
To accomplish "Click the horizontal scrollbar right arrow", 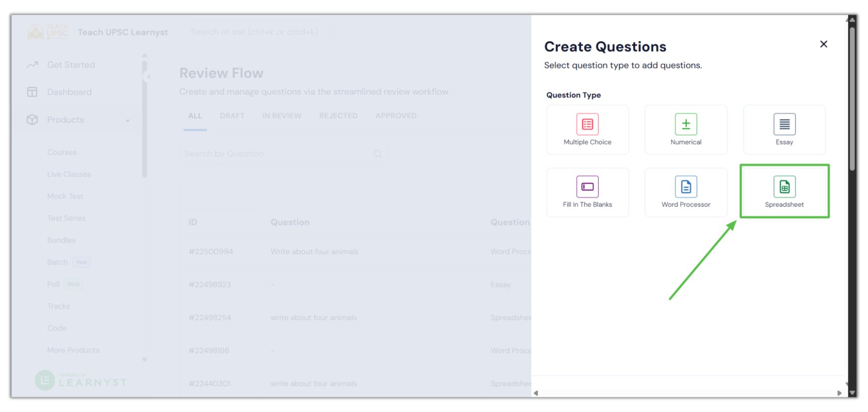I will [x=839, y=393].
